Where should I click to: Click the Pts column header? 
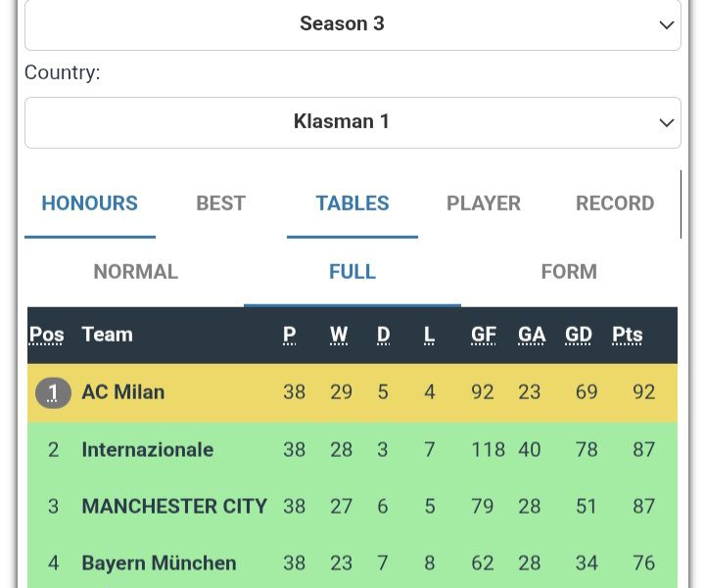click(627, 335)
